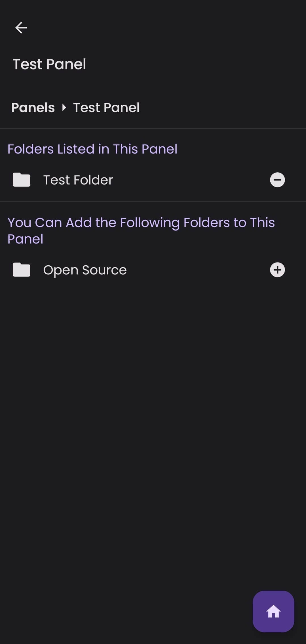Viewport: 306px width, 644px height.
Task: Click the folder icon beside Open Source
Action: (22, 270)
